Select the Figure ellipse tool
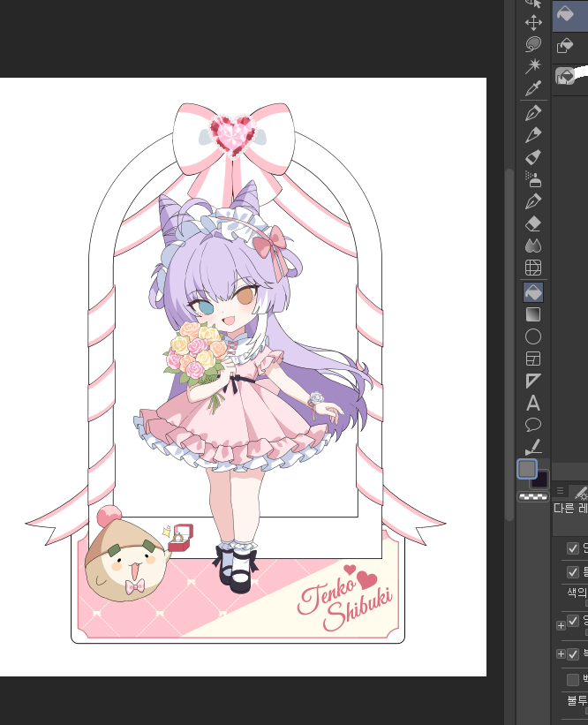 [533, 336]
